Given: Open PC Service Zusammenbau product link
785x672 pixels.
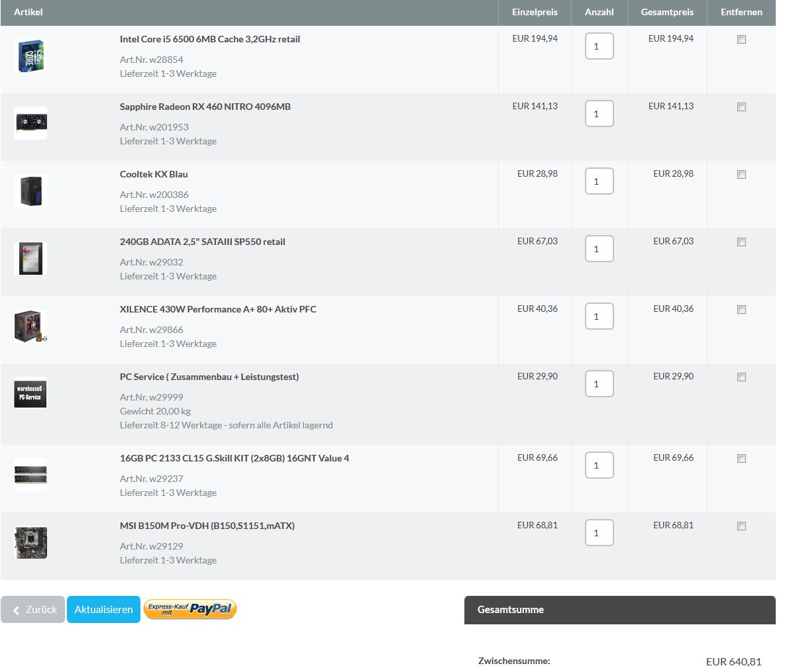Looking at the screenshot, I should [x=209, y=377].
